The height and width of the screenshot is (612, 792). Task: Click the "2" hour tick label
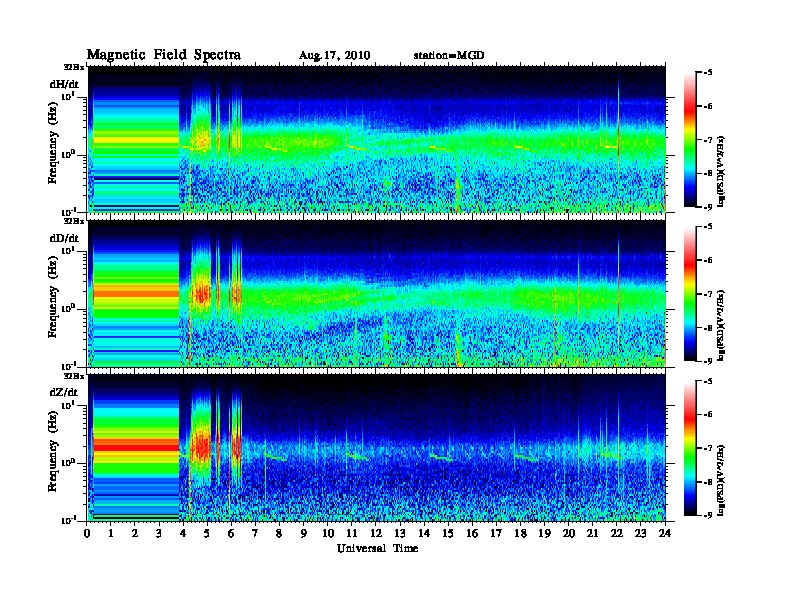tap(135, 534)
